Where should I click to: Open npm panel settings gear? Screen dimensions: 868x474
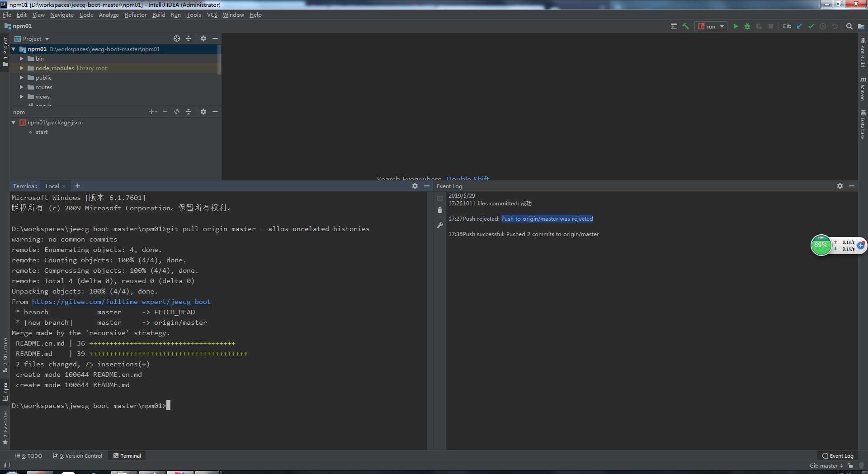(x=203, y=112)
